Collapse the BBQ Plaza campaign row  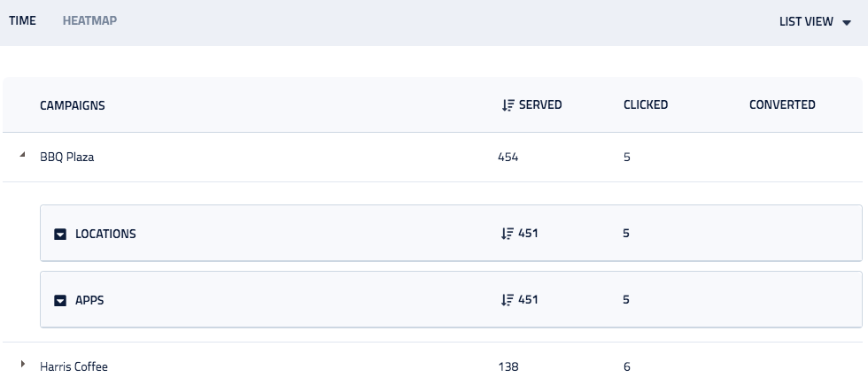(23, 155)
